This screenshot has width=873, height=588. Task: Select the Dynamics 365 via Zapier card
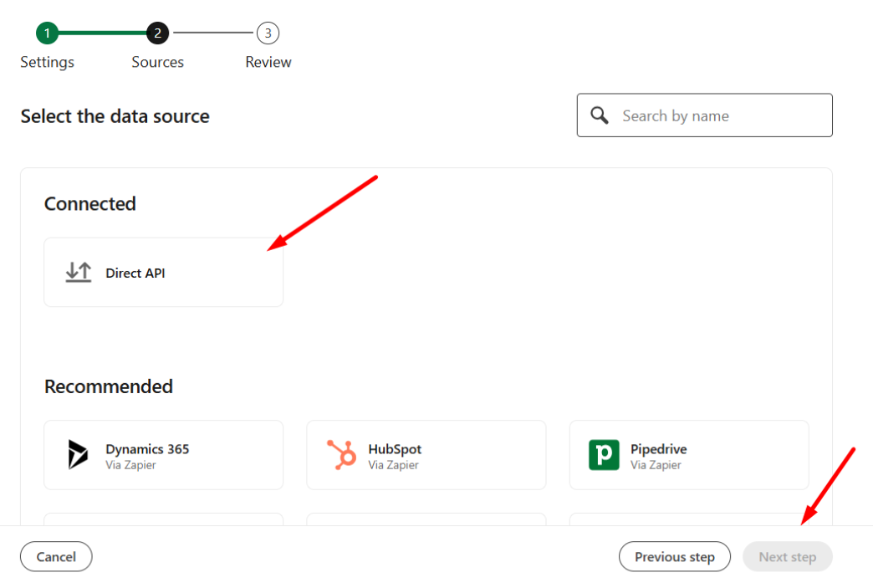[x=164, y=455]
